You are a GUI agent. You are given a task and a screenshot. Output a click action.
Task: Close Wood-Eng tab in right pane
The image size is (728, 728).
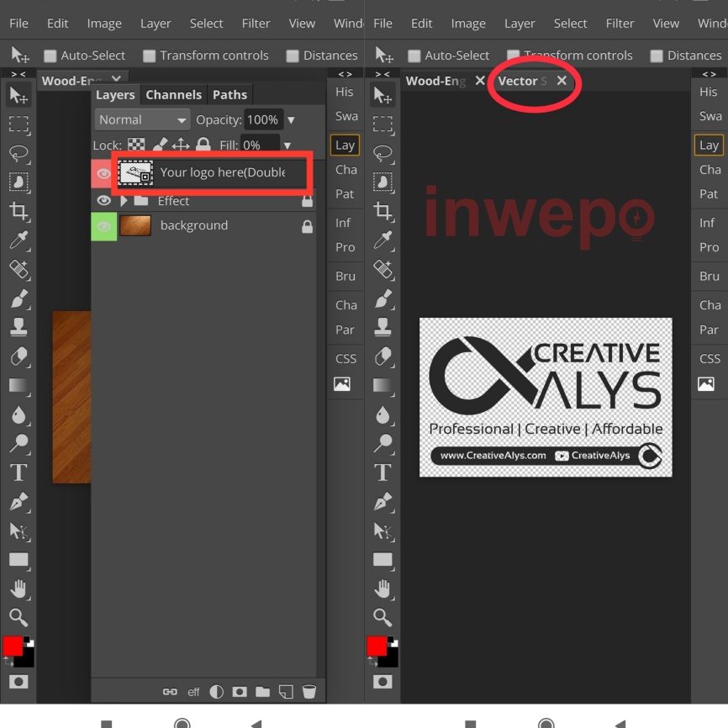(480, 81)
